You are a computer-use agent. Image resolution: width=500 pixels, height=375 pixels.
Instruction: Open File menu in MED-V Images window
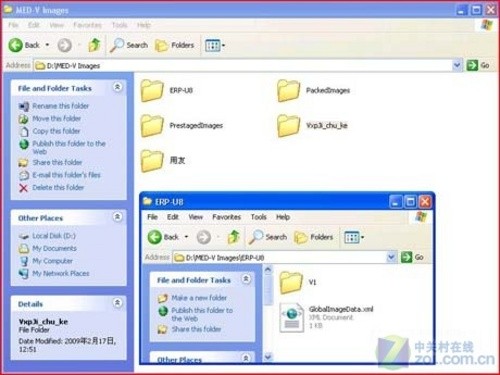point(13,25)
